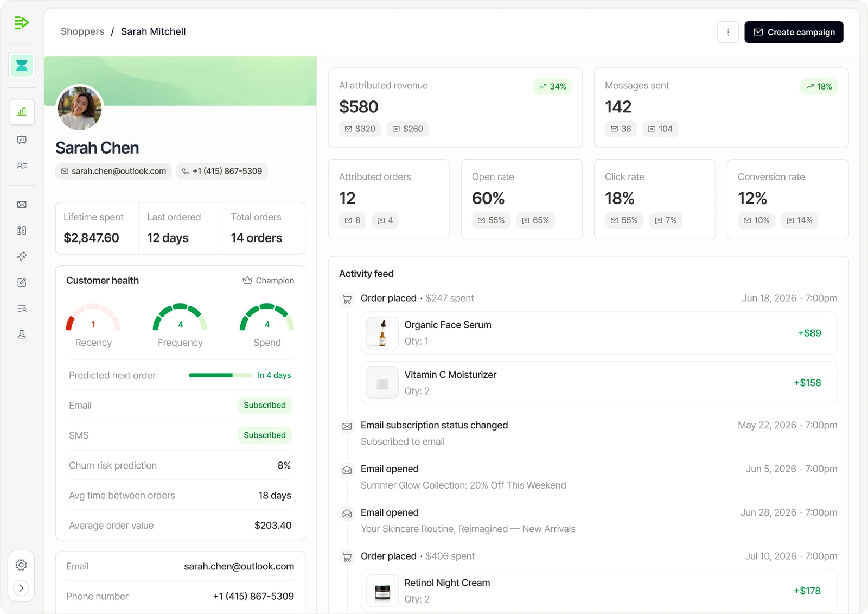Open the settings gear icon

pos(21,565)
